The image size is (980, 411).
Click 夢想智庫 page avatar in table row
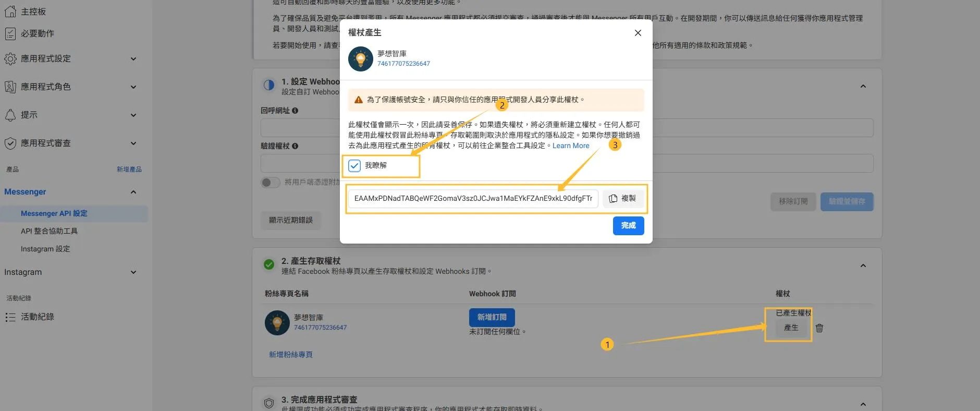[x=277, y=323]
